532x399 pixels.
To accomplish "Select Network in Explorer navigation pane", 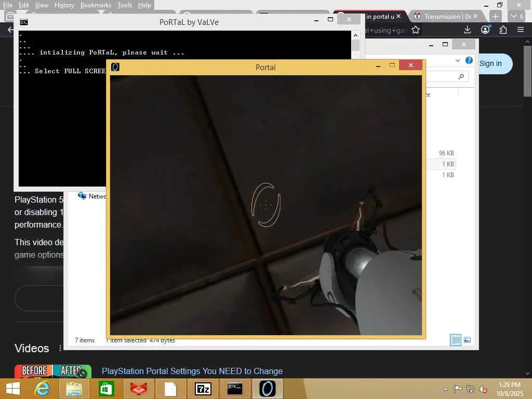I will pos(91,196).
